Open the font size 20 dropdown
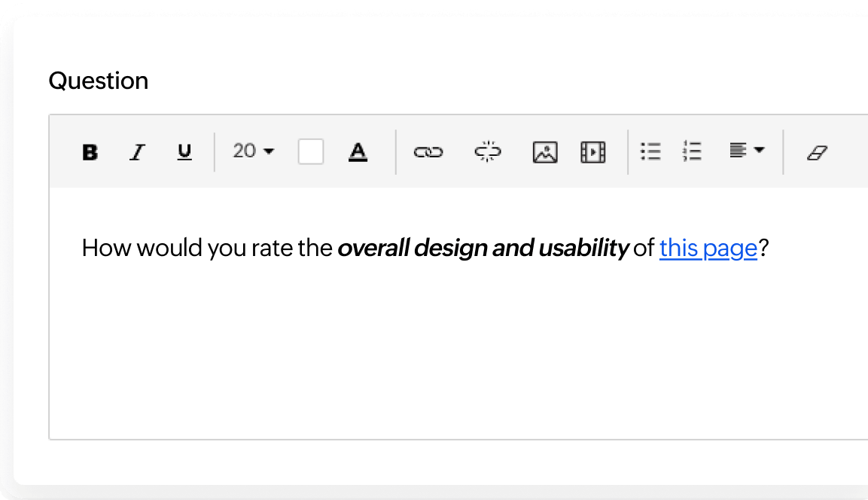This screenshot has height=500, width=868. tap(254, 151)
